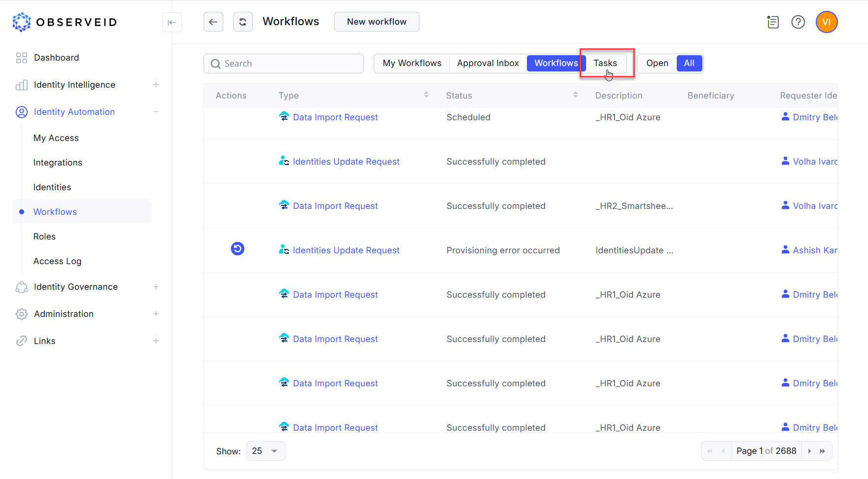Click the New workflow button
Screen dimensions: 868x479
pos(377,22)
